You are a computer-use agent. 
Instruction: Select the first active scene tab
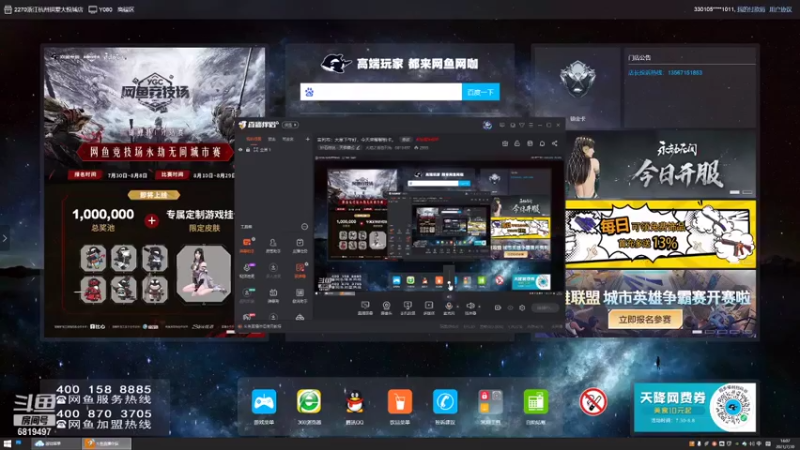pyautogui.click(x=254, y=139)
